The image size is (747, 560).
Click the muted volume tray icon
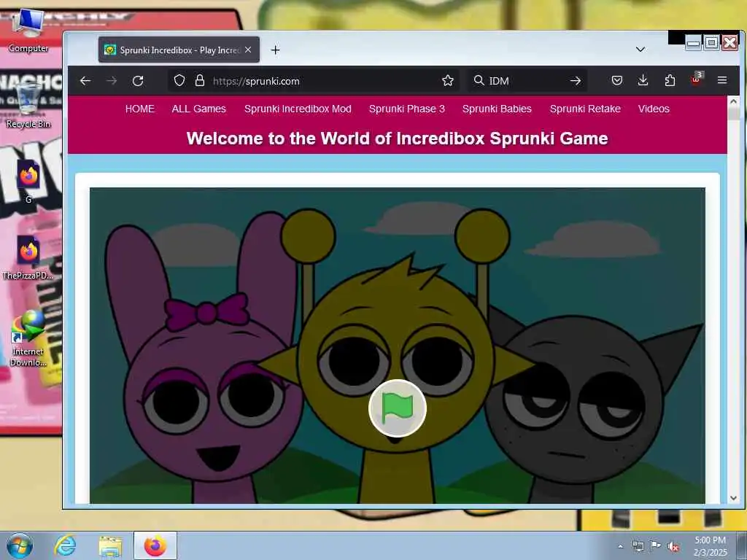(x=673, y=547)
